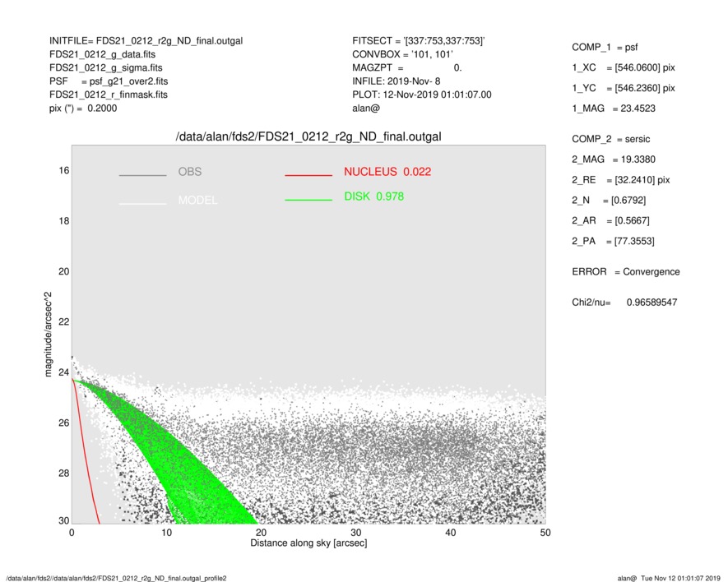Select the text FDS21_0212_g_sigma.fits
This screenshot has width=728, height=582.
106,67
